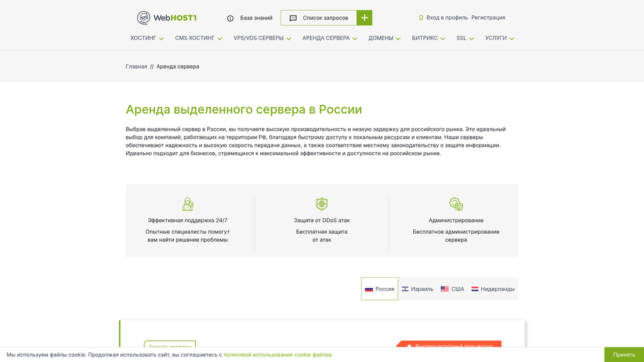Open the cookie usage policy link
This screenshot has height=362, width=644.
click(x=279, y=354)
